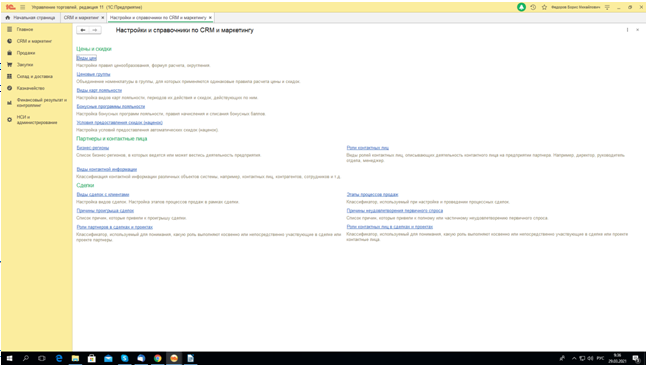Click the Партнеры и контактные лица heading
The height and width of the screenshot is (366, 647).
pos(112,139)
